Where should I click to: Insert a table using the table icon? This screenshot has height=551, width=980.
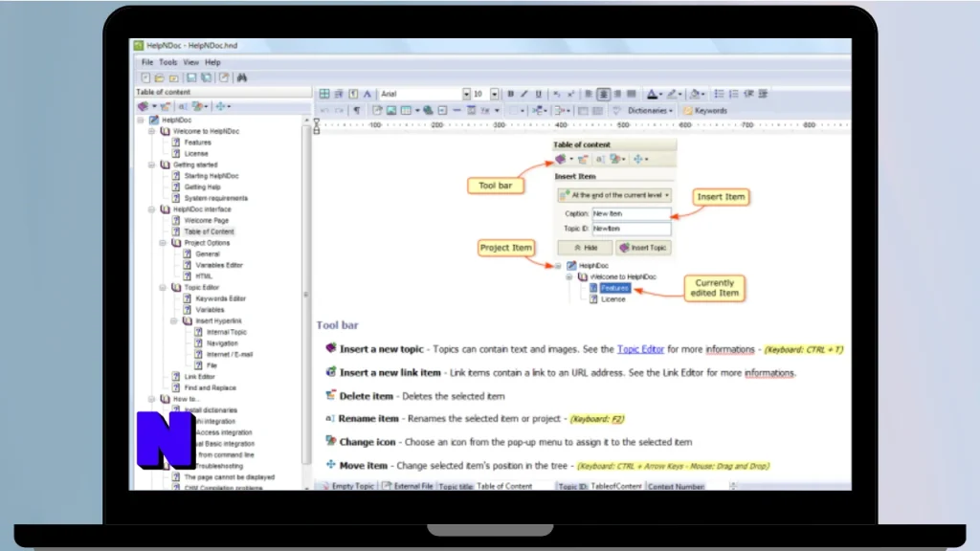point(406,111)
